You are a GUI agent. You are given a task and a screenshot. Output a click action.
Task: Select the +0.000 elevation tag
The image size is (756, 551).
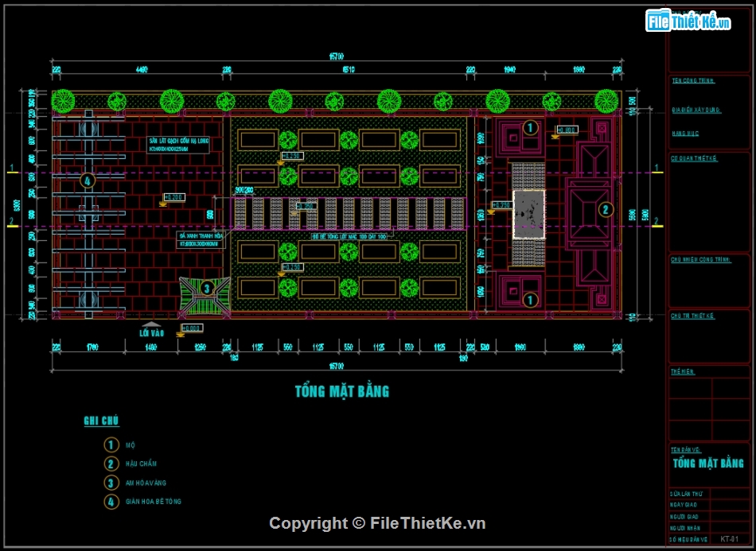193,328
